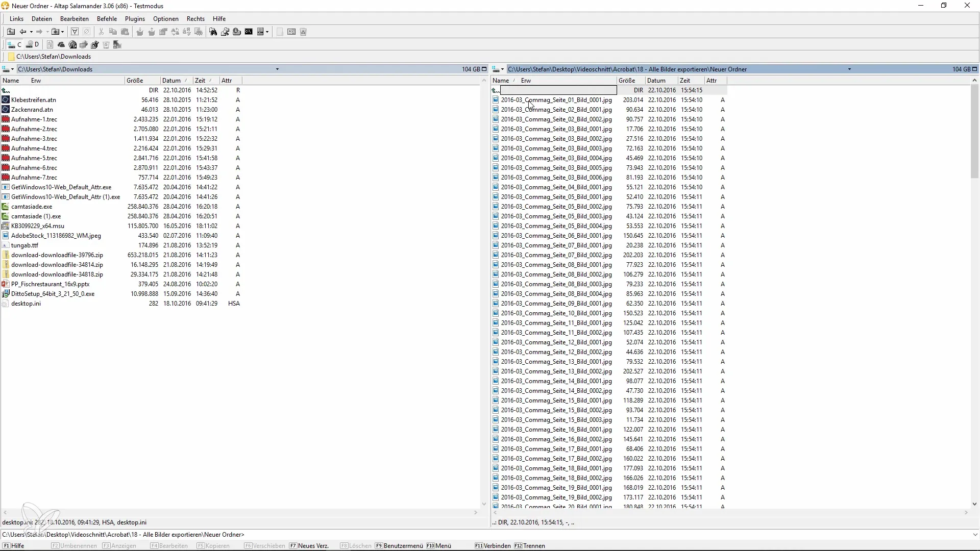This screenshot has height=551, width=980.
Task: Open the Bearbeiten menu
Action: pyautogui.click(x=75, y=19)
